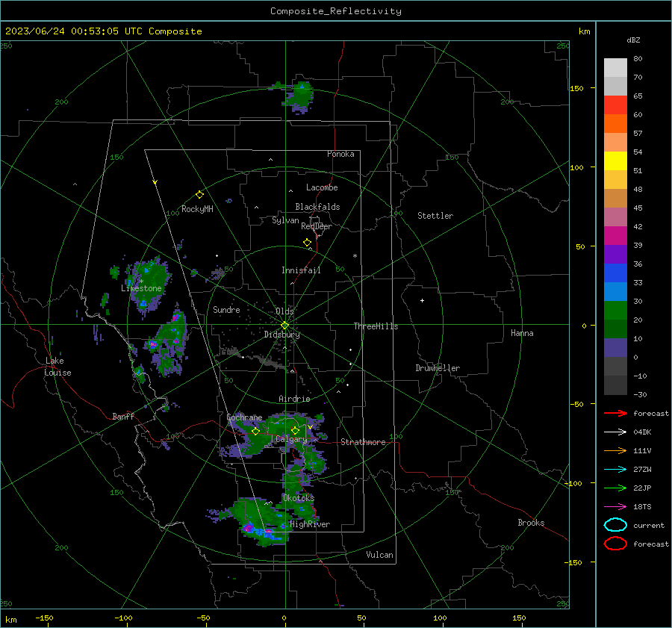The image size is (672, 628).
Task: Click the current legend text
Action: [649, 525]
